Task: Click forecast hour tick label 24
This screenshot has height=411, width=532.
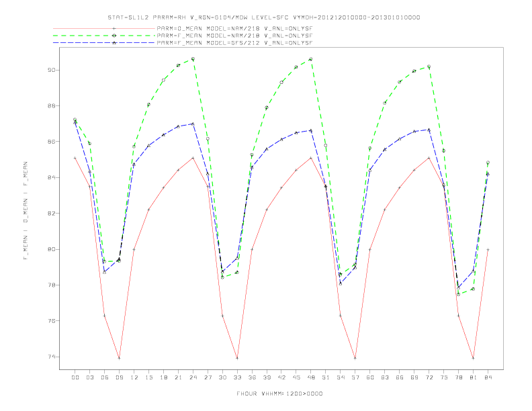Action: click(193, 377)
